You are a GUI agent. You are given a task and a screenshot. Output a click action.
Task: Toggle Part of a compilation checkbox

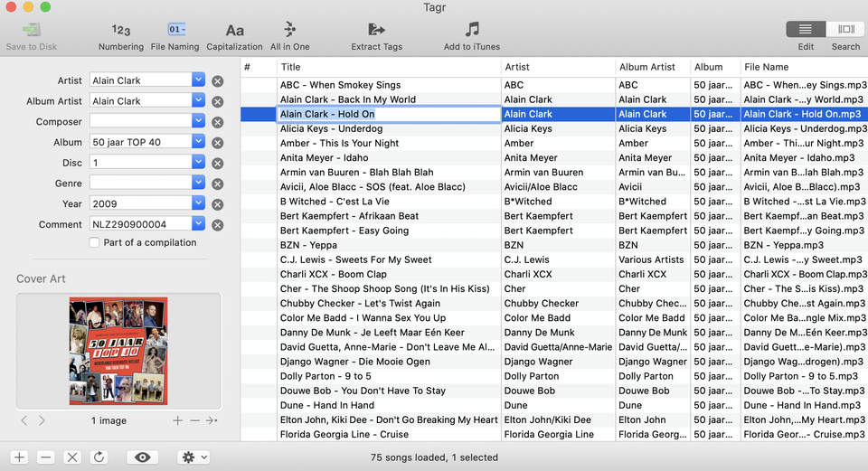point(95,242)
